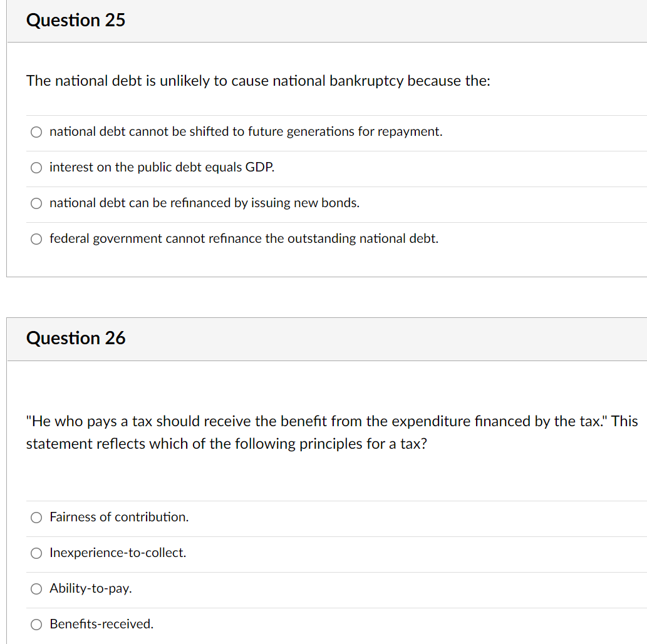The width and height of the screenshot is (647, 644).
Task: Select 'federal government cannot refinance the outstanding national debt'
Action: point(36,238)
